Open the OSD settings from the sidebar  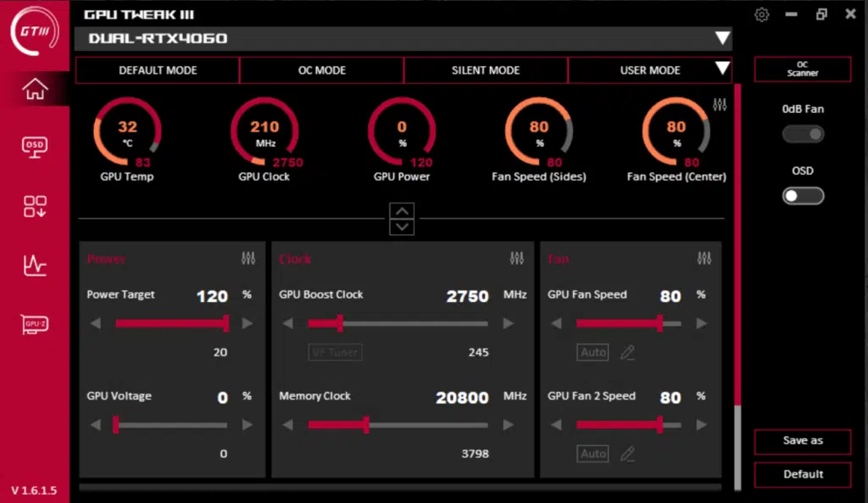[x=34, y=147]
